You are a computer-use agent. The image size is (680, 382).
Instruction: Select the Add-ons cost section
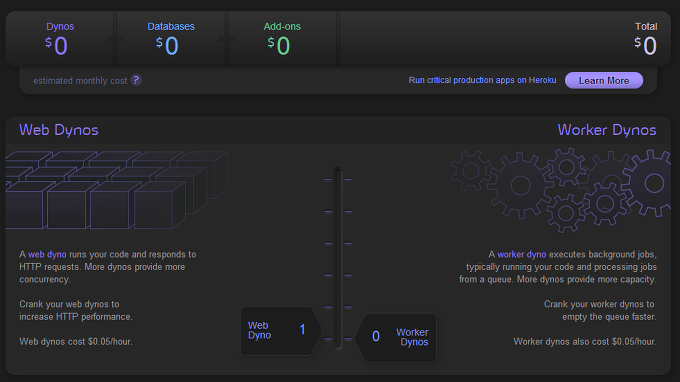(282, 39)
